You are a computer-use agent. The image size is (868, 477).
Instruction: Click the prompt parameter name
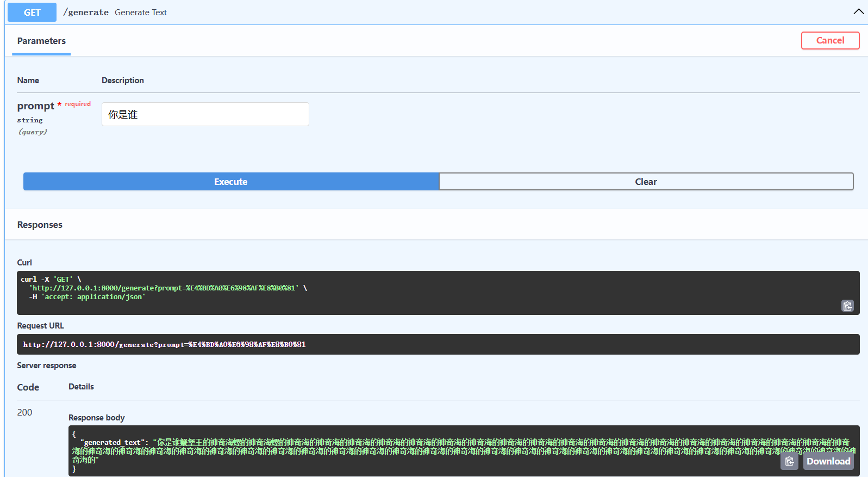pos(35,106)
